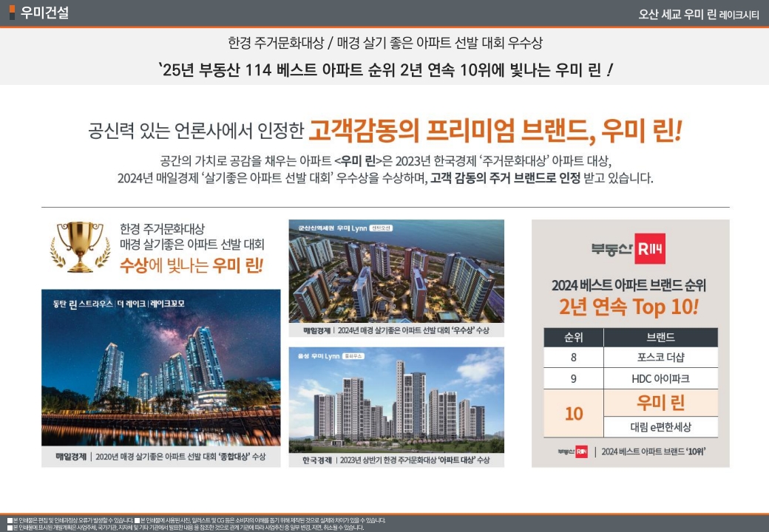The width and height of the screenshot is (769, 532).
Task: Click the 브랜드 table header cell
Action: coord(660,337)
